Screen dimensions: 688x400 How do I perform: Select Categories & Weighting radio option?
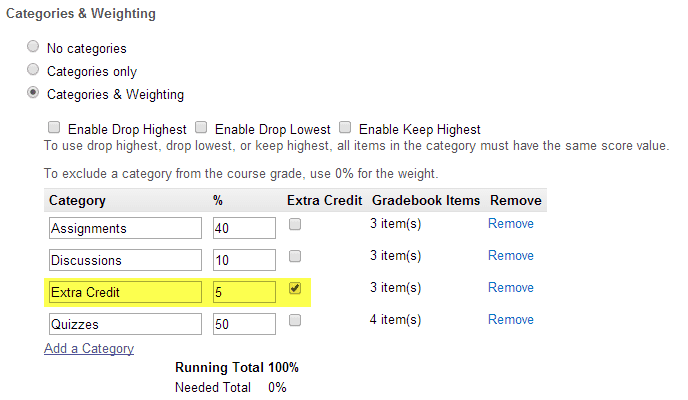[x=33, y=93]
